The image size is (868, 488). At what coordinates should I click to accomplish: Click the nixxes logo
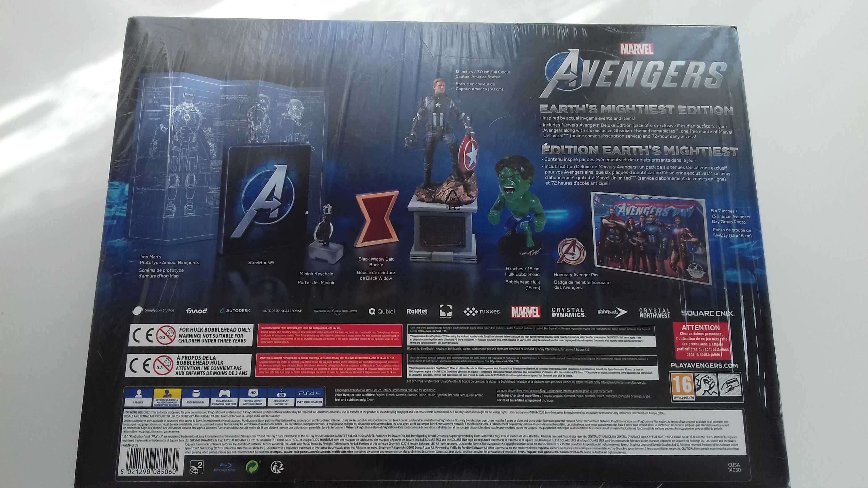click(x=482, y=312)
